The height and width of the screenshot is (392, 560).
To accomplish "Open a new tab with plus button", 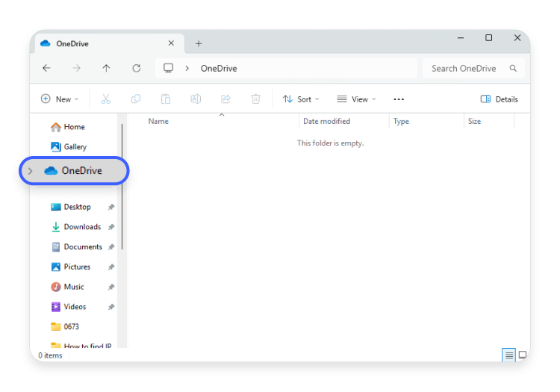I will point(199,43).
